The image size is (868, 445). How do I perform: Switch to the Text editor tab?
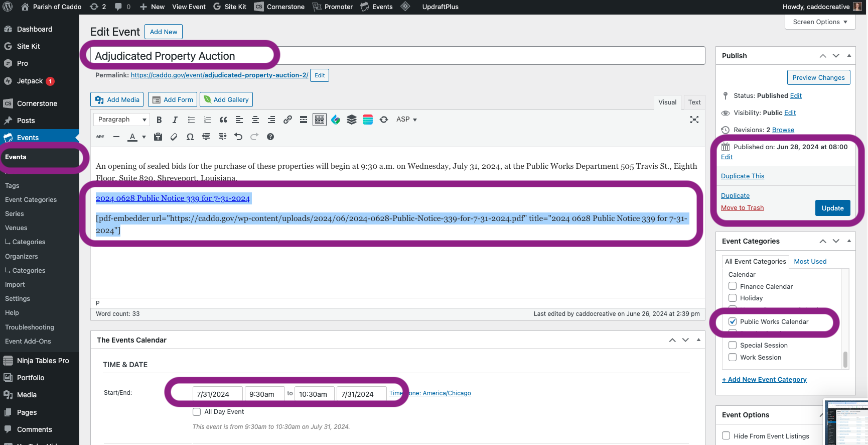pos(694,102)
